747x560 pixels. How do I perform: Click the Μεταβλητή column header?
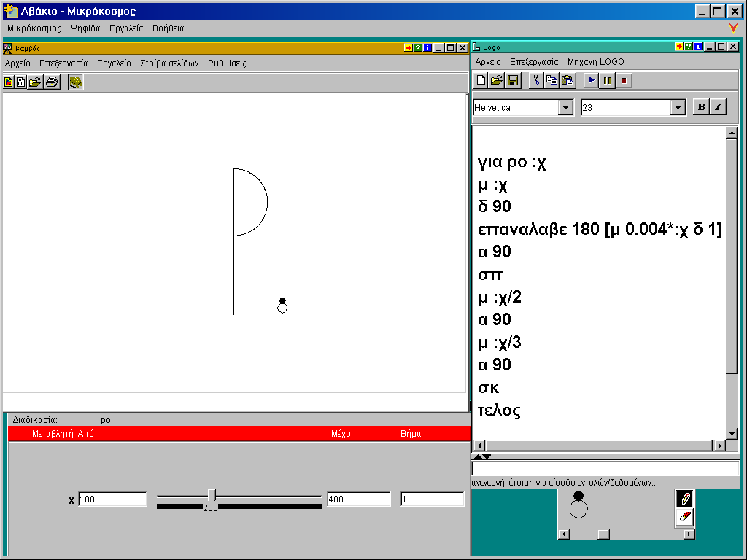tap(53, 433)
